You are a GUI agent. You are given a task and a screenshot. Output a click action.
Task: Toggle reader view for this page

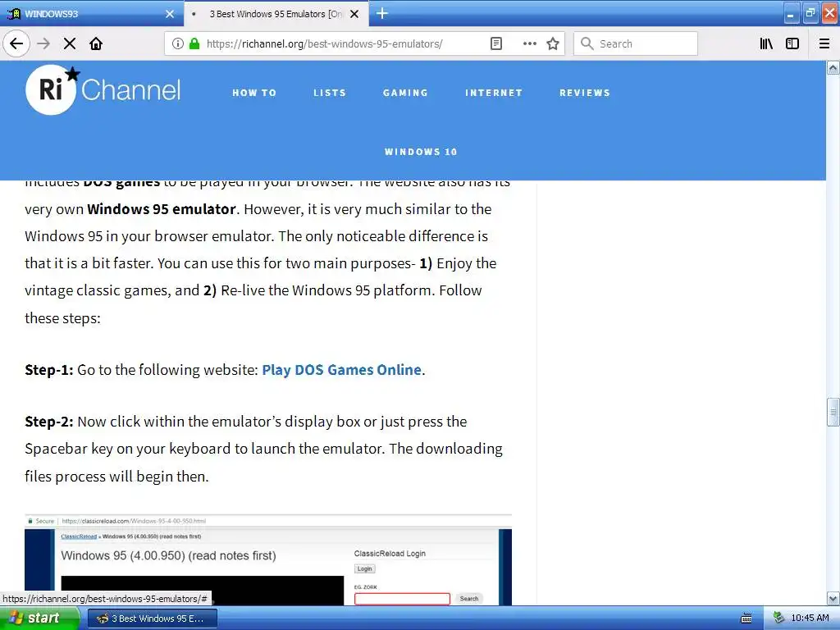point(496,43)
